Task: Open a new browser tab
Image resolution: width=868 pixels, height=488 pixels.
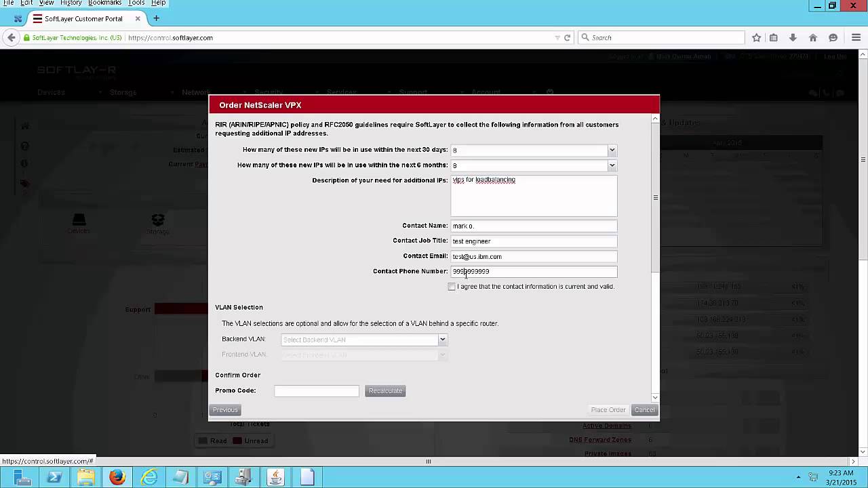Action: [x=156, y=18]
